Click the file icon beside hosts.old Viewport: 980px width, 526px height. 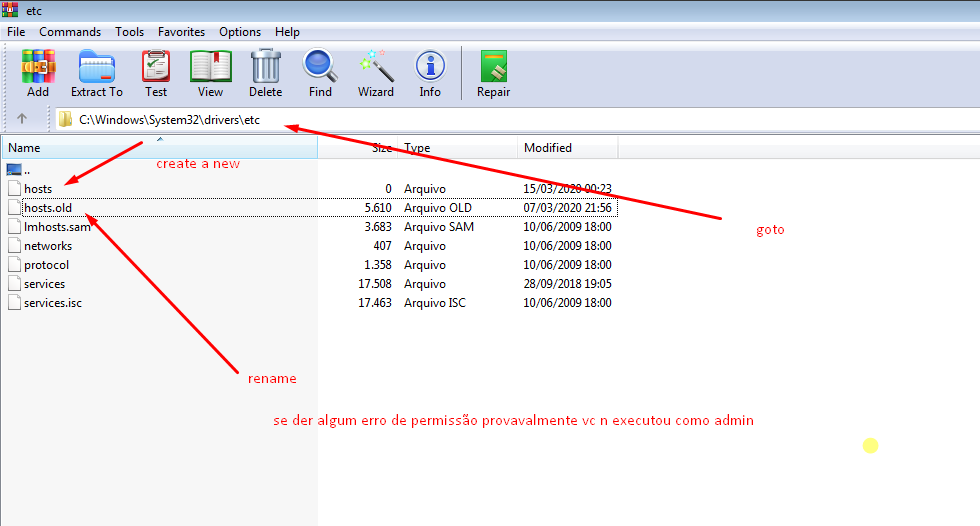[14, 207]
